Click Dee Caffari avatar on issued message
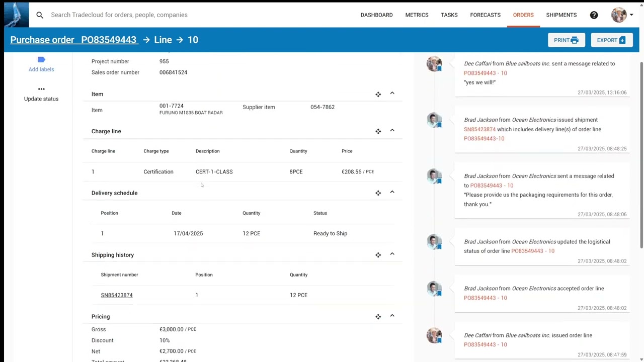 (x=434, y=335)
